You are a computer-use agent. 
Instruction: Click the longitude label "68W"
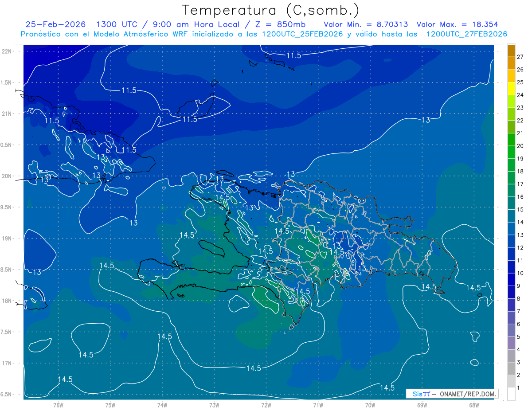coord(474,405)
